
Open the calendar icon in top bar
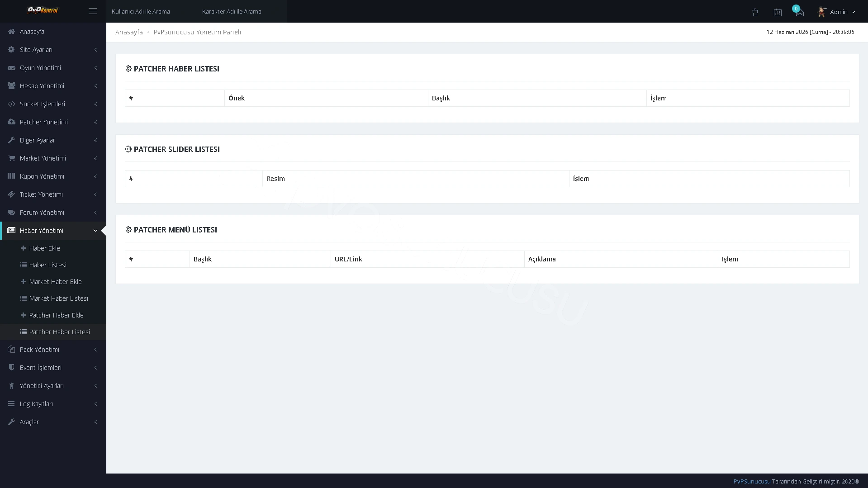pyautogui.click(x=778, y=13)
